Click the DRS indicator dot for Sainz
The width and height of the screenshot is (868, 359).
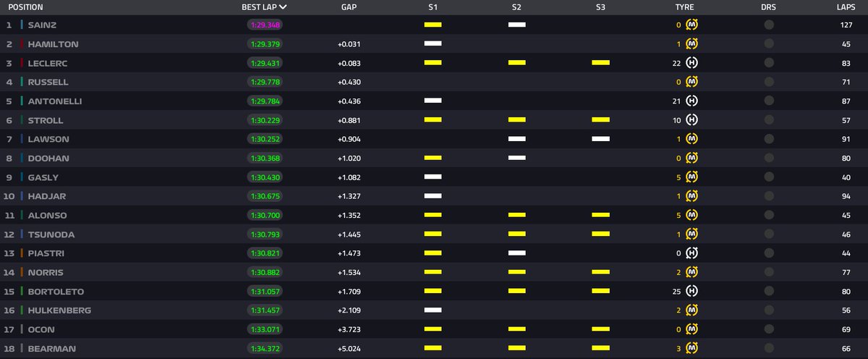[768, 25]
